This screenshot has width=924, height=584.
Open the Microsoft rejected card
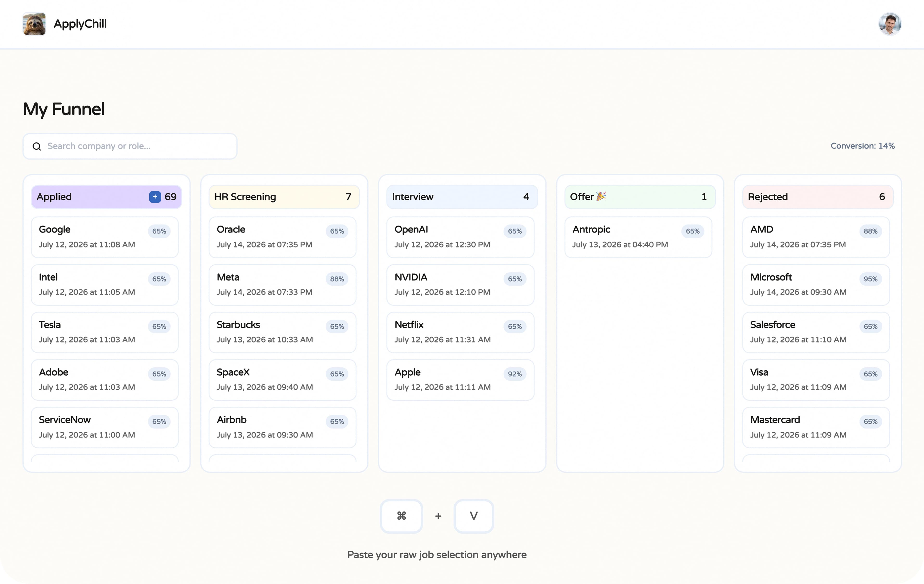(816, 285)
